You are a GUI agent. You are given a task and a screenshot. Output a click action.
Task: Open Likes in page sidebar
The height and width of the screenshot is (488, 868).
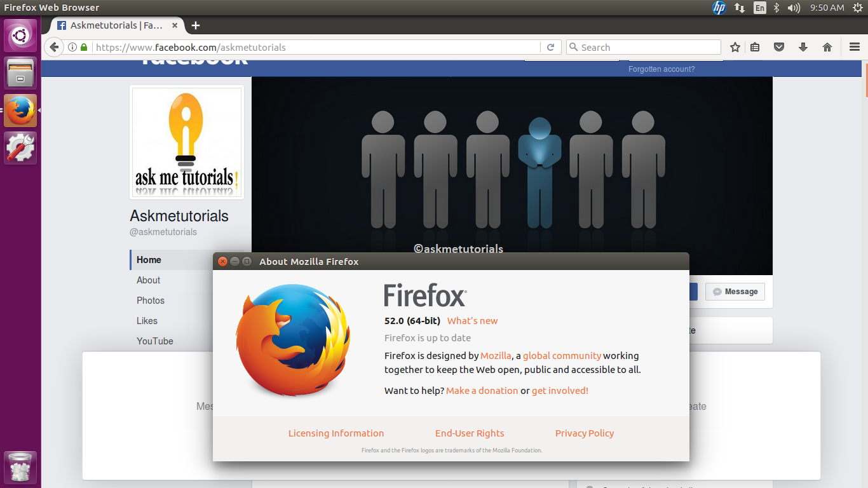click(x=147, y=321)
